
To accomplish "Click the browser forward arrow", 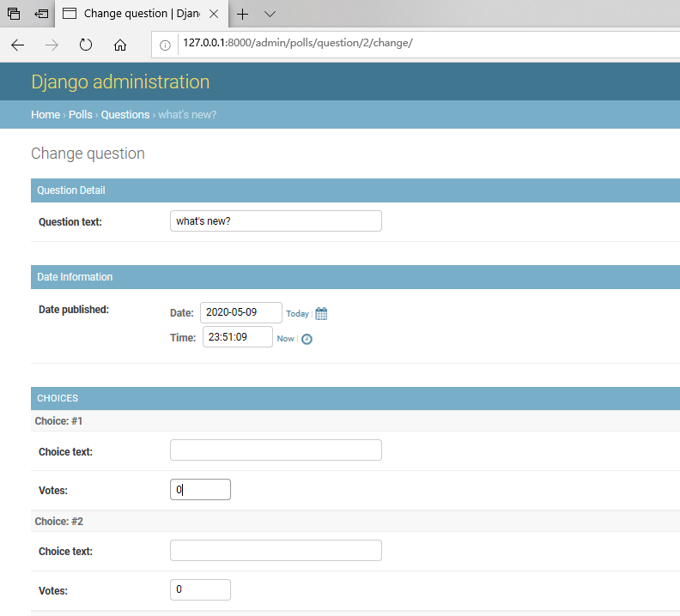I will click(52, 45).
